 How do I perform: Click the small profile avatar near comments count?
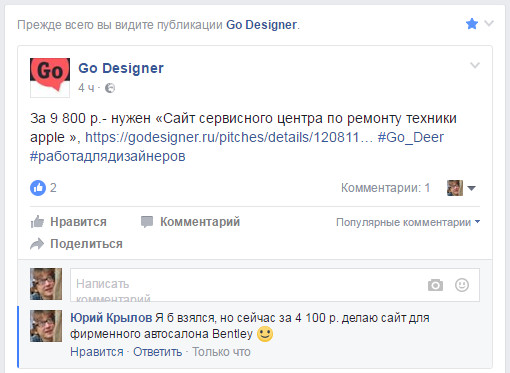point(455,188)
